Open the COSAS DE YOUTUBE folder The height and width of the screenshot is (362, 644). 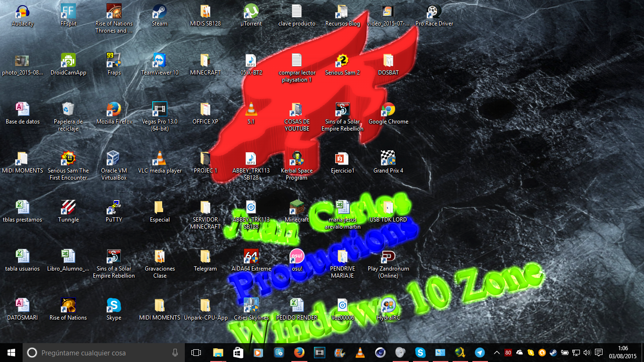[x=297, y=116]
